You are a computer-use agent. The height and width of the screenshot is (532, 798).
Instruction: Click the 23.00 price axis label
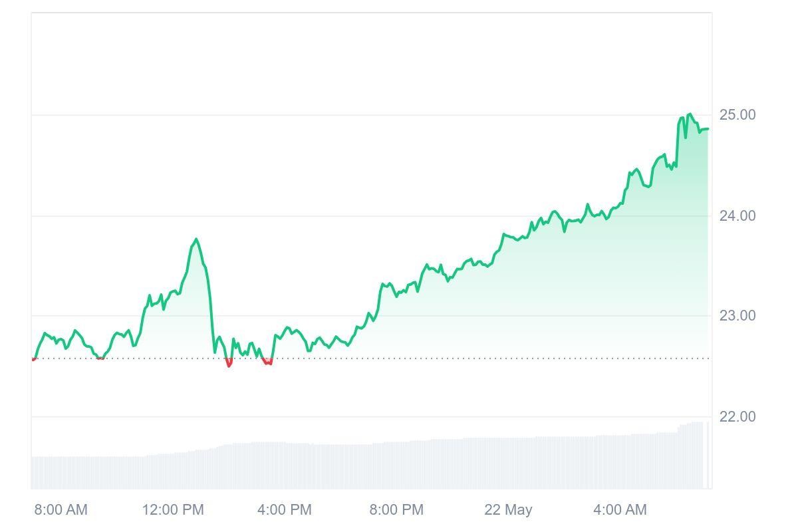click(737, 316)
